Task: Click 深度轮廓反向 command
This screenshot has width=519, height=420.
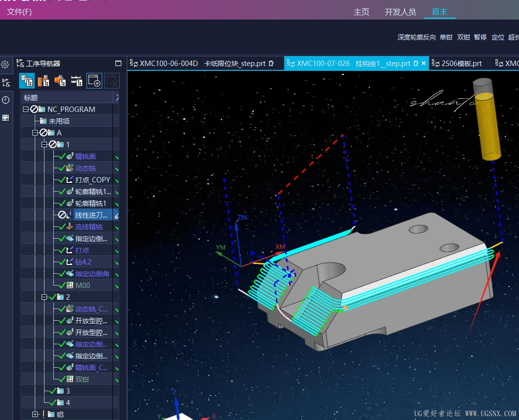Action: [416, 37]
